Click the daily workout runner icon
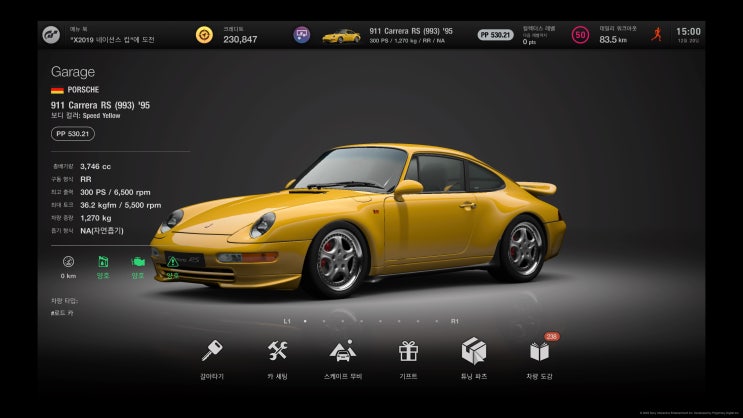Image resolution: width=743 pixels, height=418 pixels. pos(657,34)
